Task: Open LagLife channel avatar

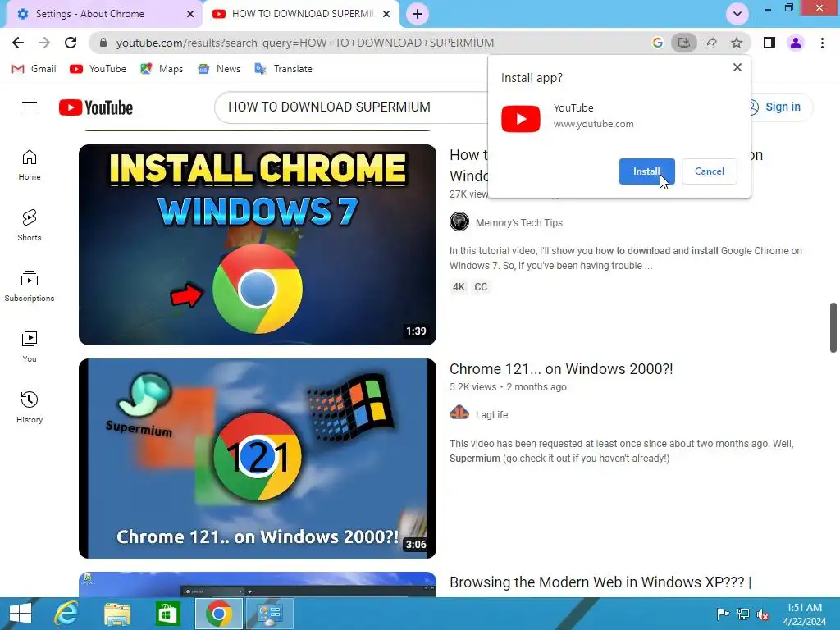Action: [x=459, y=413]
